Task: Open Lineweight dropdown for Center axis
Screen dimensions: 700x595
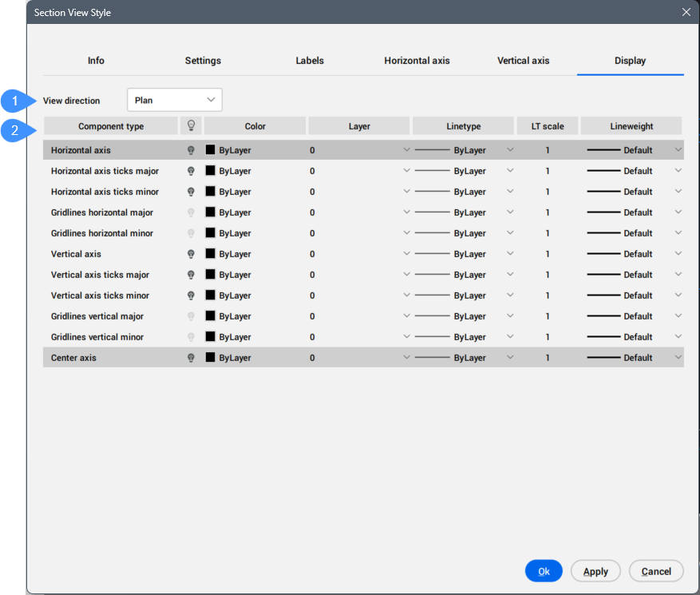Action: (678, 358)
